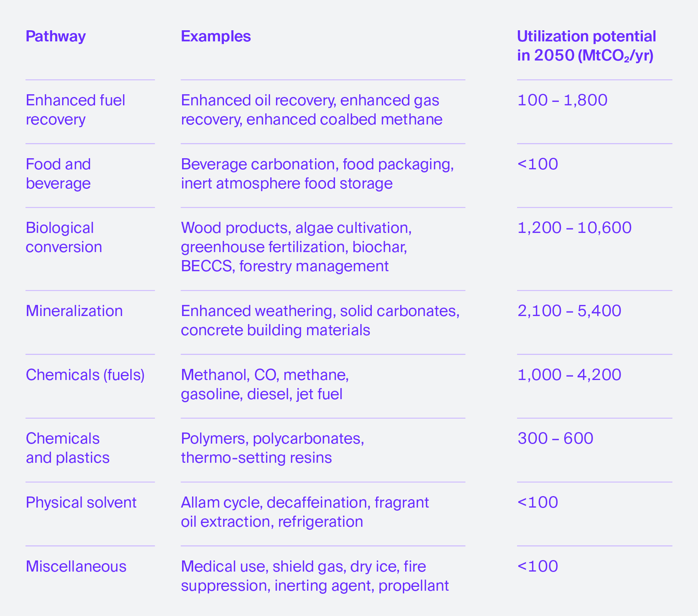Click the Allam cycle, decaffeination examples text

305,512
